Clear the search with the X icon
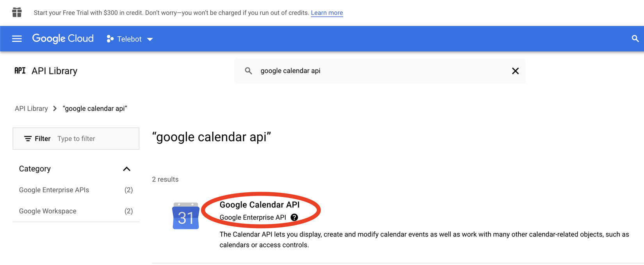Image resolution: width=644 pixels, height=265 pixels. point(515,71)
